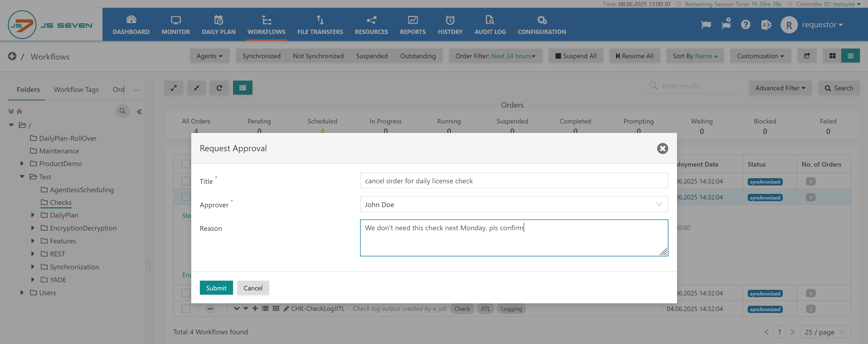The width and height of the screenshot is (868, 344).
Task: Click the help question mark icon
Action: coord(745,25)
